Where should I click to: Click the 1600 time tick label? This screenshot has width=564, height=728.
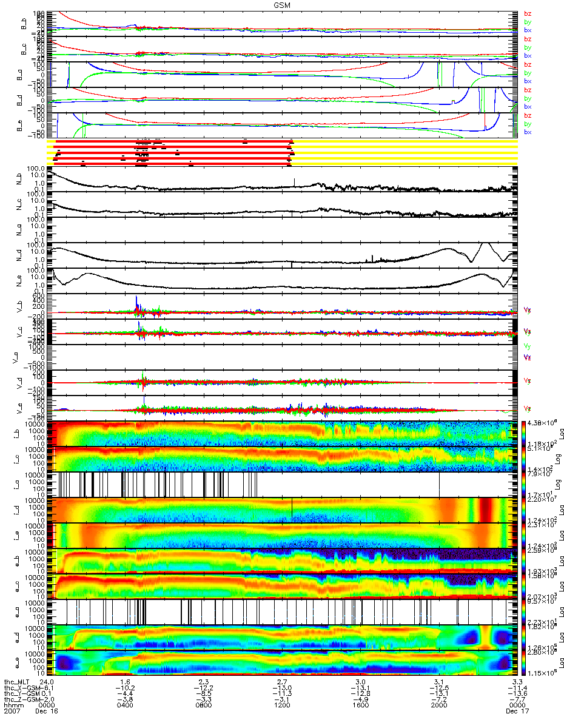coord(360,705)
